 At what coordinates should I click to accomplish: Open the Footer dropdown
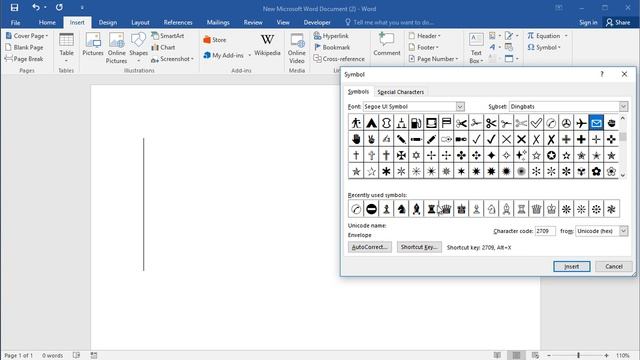pyautogui.click(x=424, y=47)
